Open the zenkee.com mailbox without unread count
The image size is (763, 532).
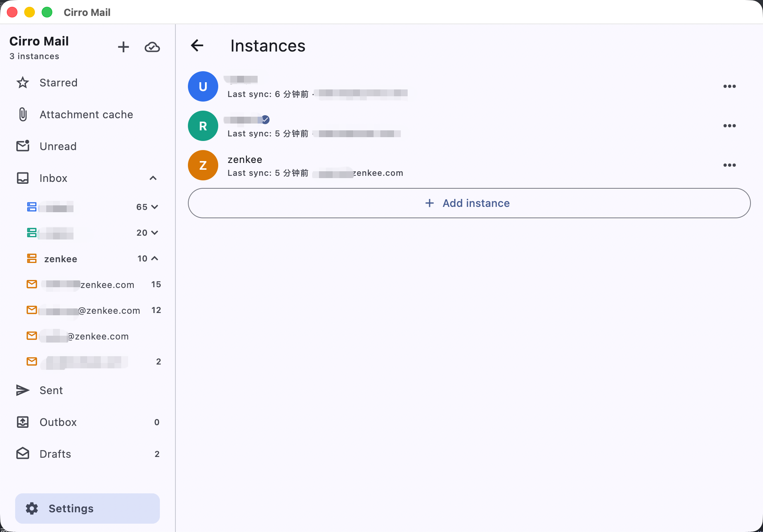tap(94, 336)
